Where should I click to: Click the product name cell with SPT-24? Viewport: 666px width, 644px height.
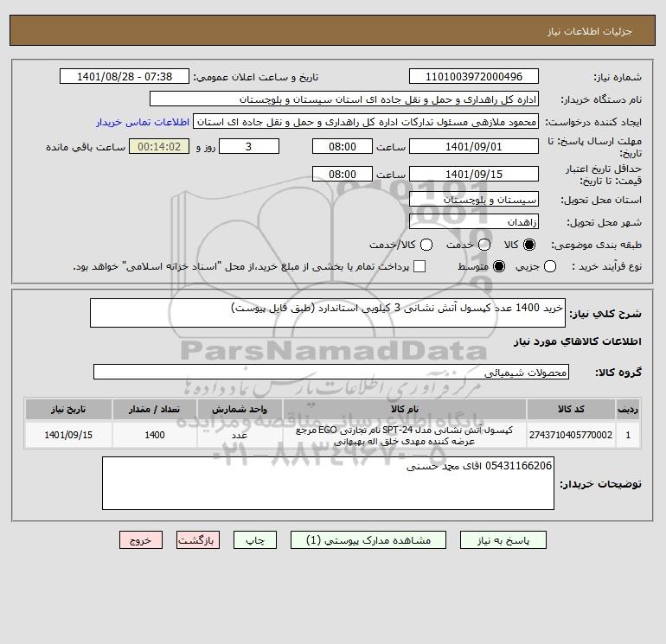coord(405,435)
